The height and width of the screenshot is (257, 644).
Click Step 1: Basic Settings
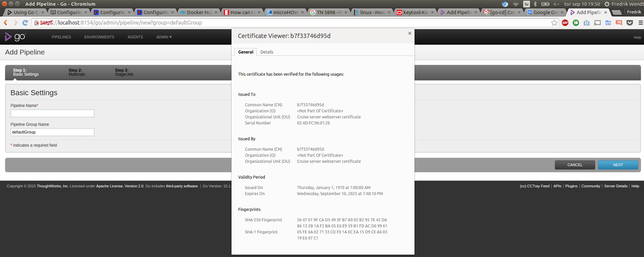tap(26, 72)
